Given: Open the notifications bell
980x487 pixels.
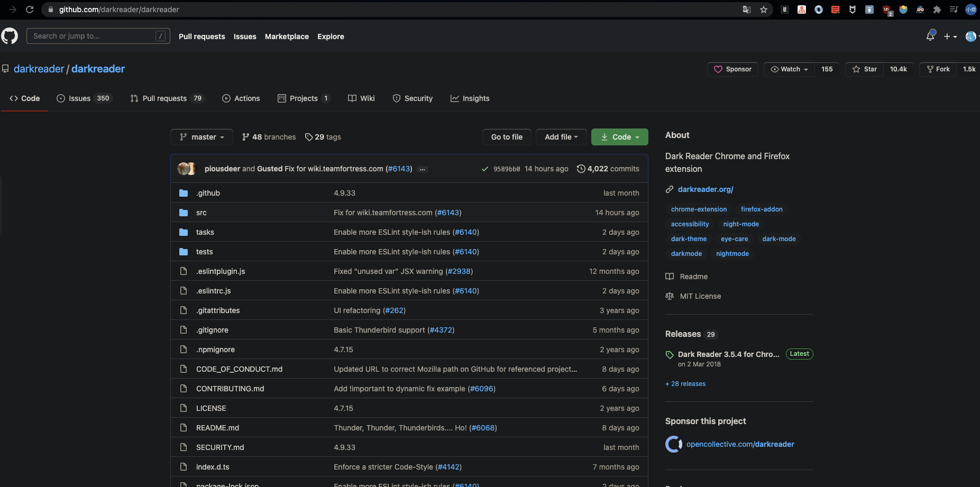Looking at the screenshot, I should point(930,36).
